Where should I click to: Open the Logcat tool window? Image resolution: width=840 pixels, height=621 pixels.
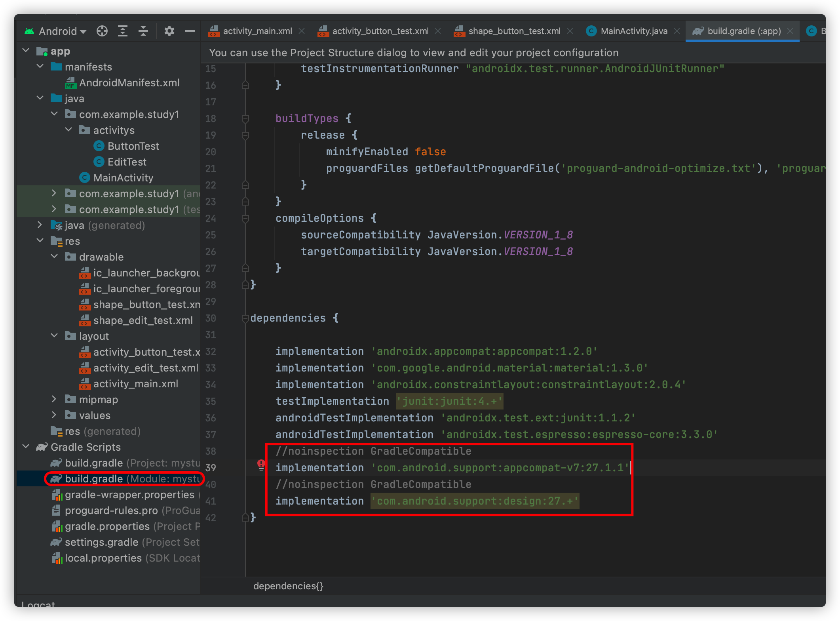point(38,604)
